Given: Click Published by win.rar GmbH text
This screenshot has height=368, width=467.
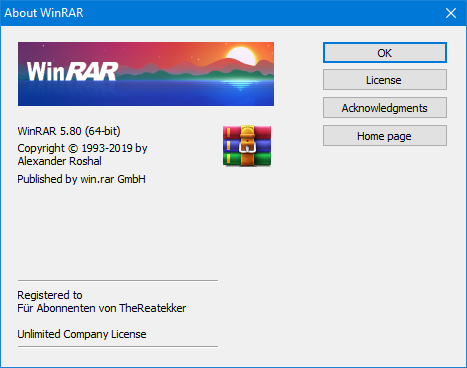Looking at the screenshot, I should point(82,179).
